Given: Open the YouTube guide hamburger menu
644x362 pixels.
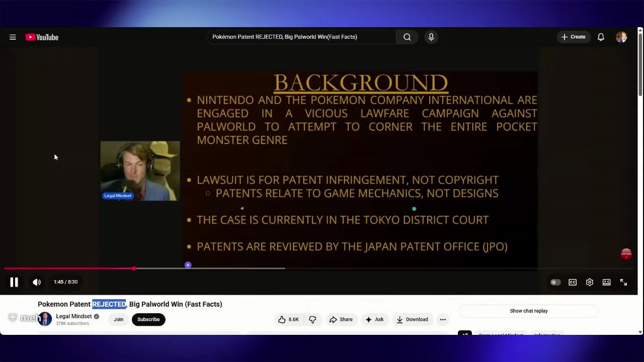Looking at the screenshot, I should tap(13, 37).
